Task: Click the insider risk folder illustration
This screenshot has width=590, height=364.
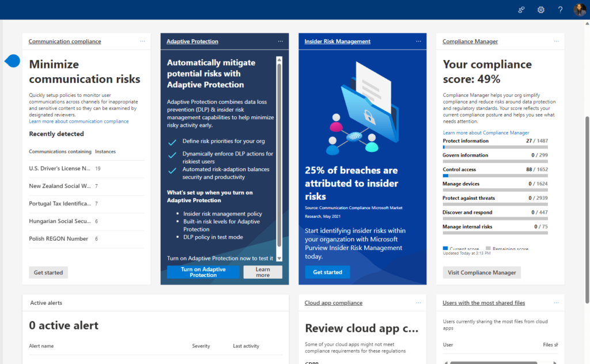Action: click(x=362, y=109)
